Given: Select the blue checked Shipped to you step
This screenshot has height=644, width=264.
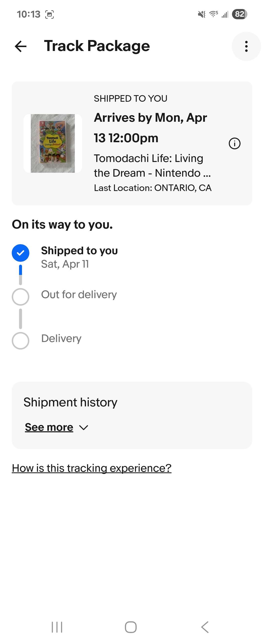Looking at the screenshot, I should click(21, 253).
